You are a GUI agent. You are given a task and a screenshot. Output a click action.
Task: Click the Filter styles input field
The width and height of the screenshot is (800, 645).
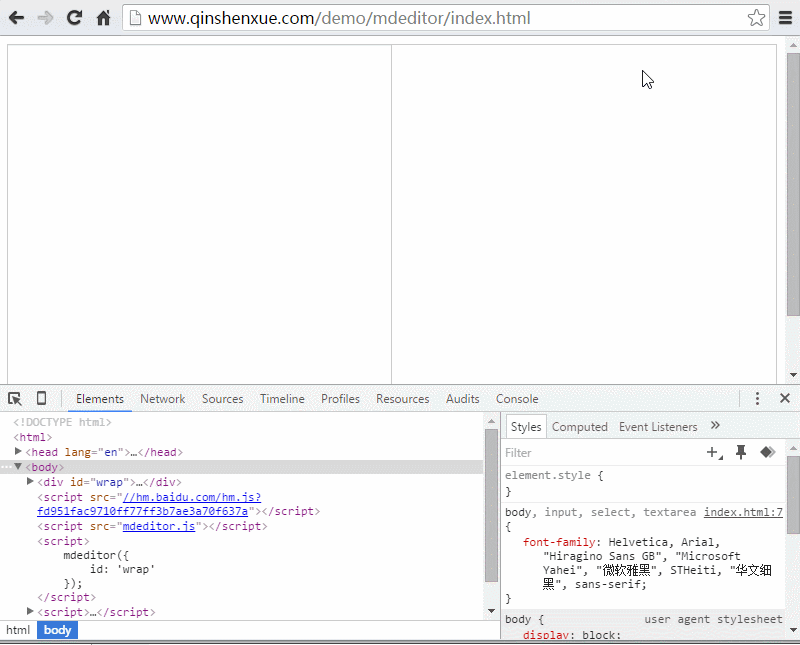(602, 453)
